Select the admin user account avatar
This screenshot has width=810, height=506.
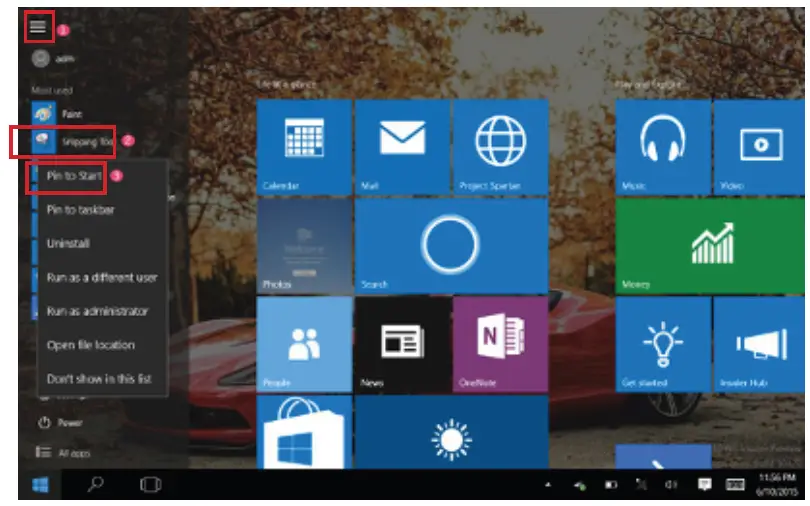pos(40,58)
